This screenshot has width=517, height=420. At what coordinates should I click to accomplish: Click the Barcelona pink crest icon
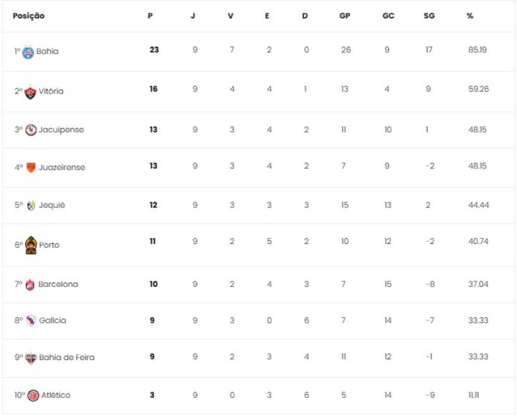(x=30, y=284)
